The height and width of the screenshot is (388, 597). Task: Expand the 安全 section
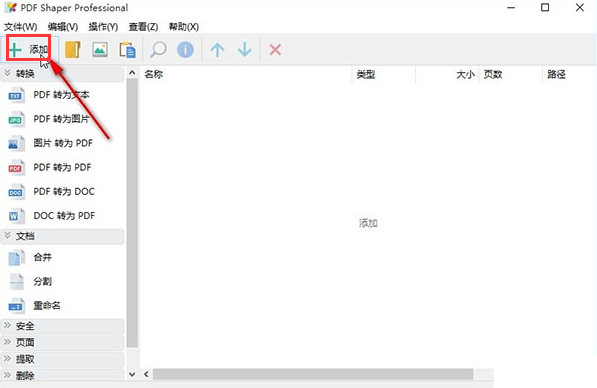pos(63,326)
